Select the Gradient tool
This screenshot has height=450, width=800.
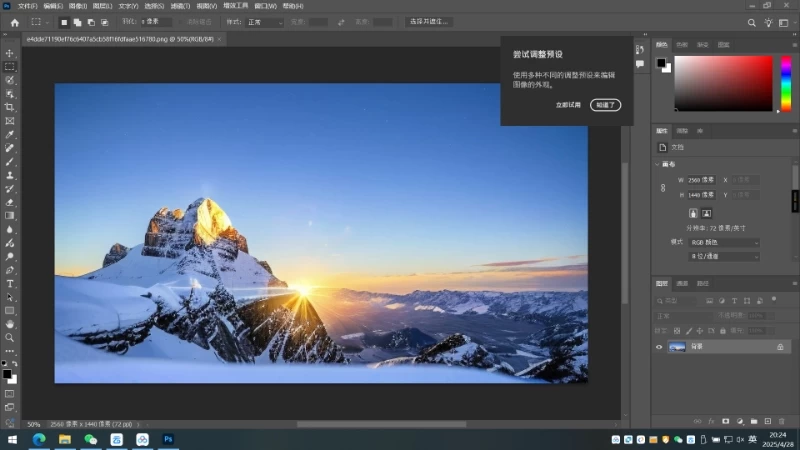click(x=10, y=216)
